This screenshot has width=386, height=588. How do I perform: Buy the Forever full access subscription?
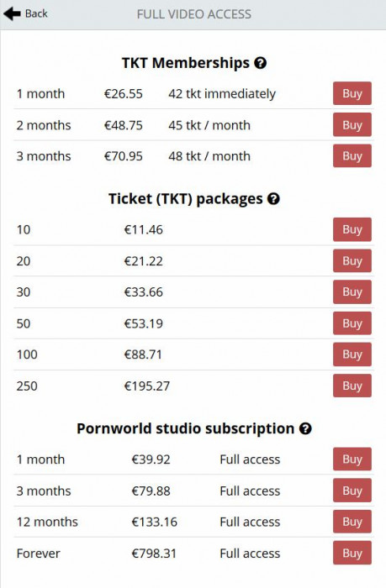[352, 553]
